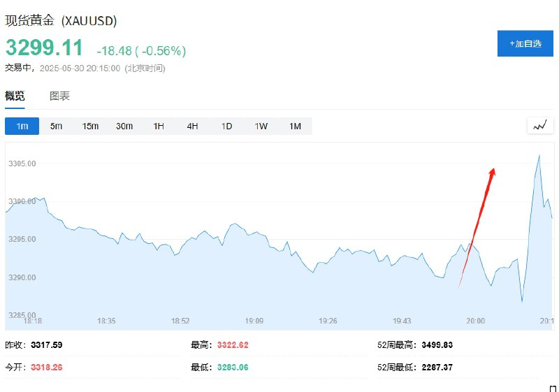559x392 pixels.
Task: Click the 19:09 time axis label
Action: point(254,321)
